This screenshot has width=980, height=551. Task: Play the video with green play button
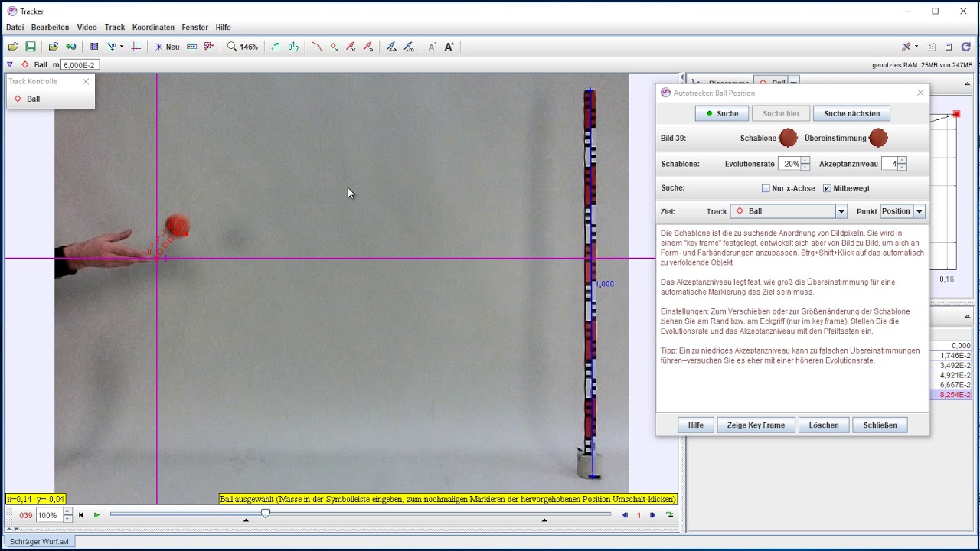[x=96, y=515]
